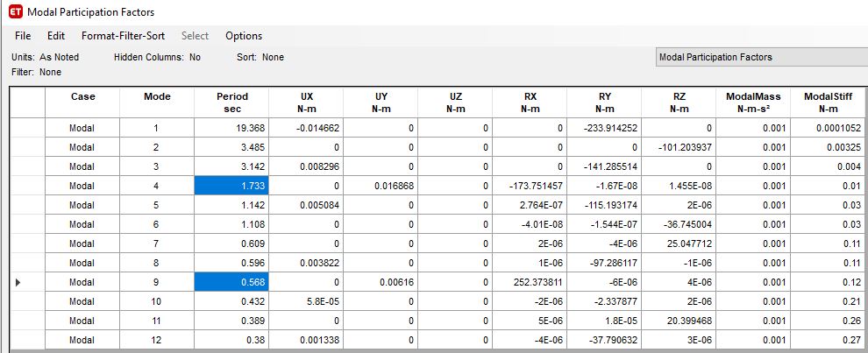Select period cell 0.432
The height and width of the screenshot is (353, 868).
[231, 301]
